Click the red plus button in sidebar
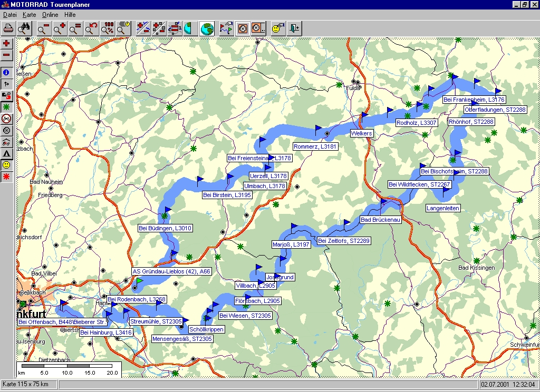Viewport: 540px width, 392px height. point(6,44)
